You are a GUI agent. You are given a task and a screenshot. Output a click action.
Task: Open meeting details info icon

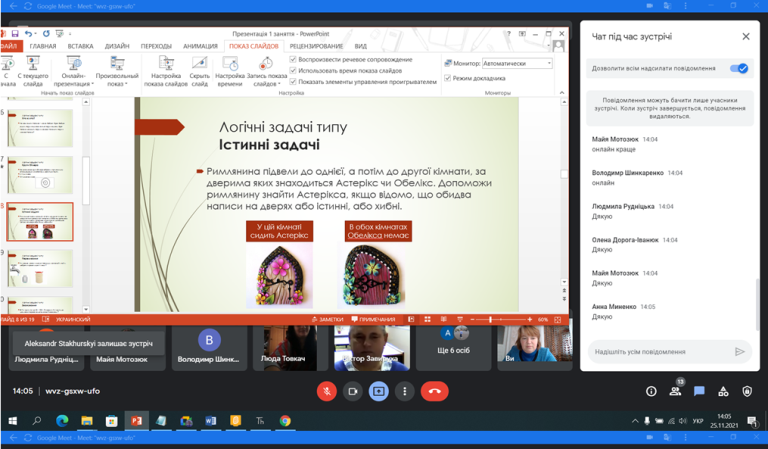651,391
